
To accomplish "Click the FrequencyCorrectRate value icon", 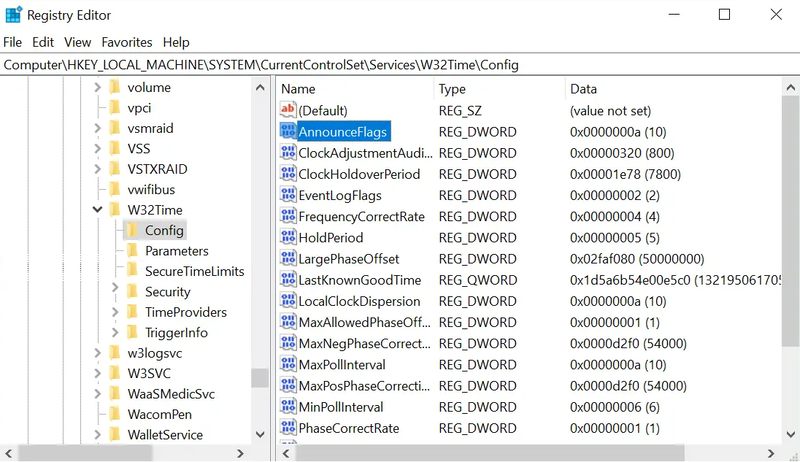I will tap(288, 216).
